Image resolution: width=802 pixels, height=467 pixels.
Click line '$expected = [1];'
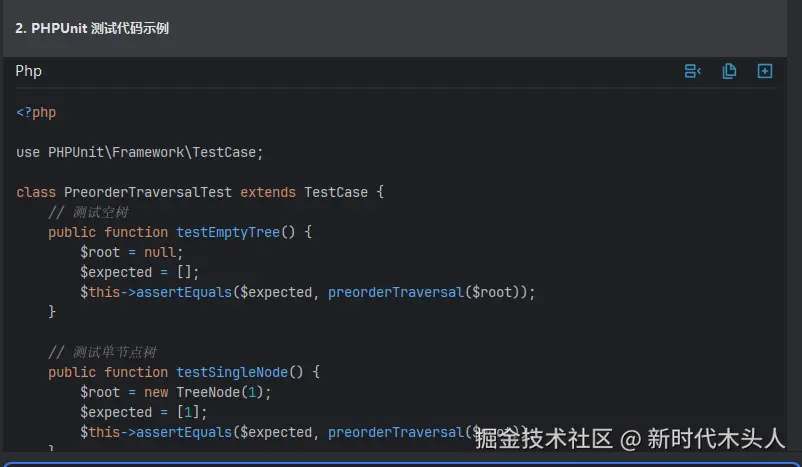click(x=143, y=412)
